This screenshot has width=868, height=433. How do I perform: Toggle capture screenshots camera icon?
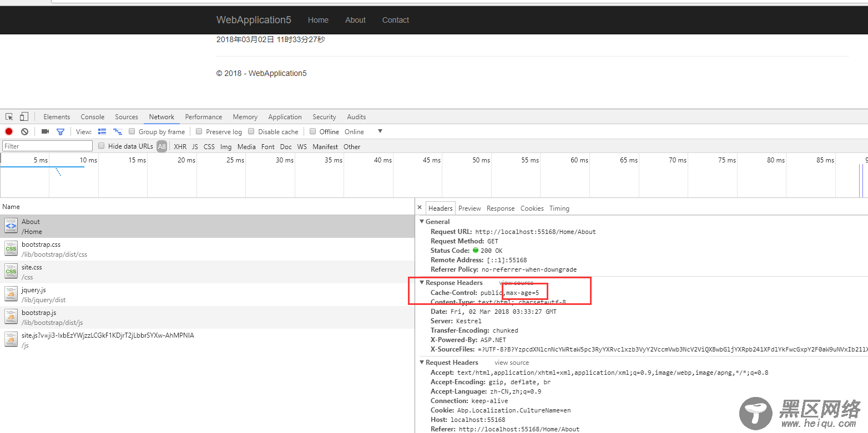(46, 131)
